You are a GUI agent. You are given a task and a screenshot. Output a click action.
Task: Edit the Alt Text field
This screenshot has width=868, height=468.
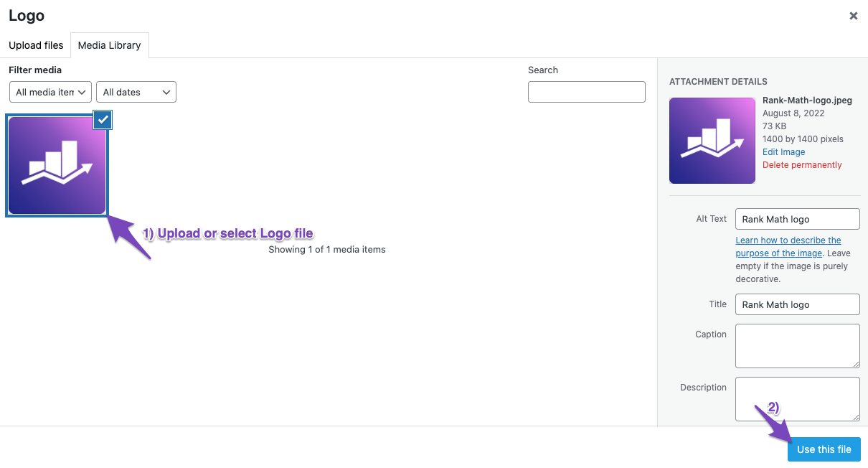[x=798, y=219]
